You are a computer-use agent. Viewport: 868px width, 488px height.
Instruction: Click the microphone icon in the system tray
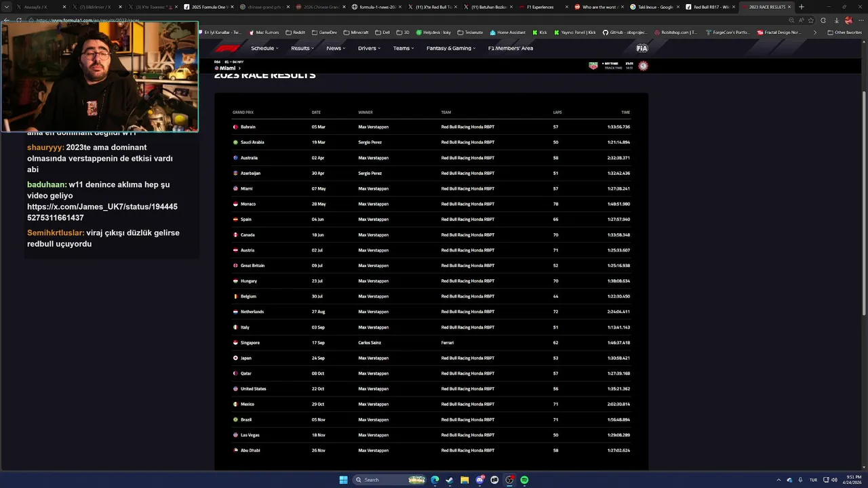(800, 480)
